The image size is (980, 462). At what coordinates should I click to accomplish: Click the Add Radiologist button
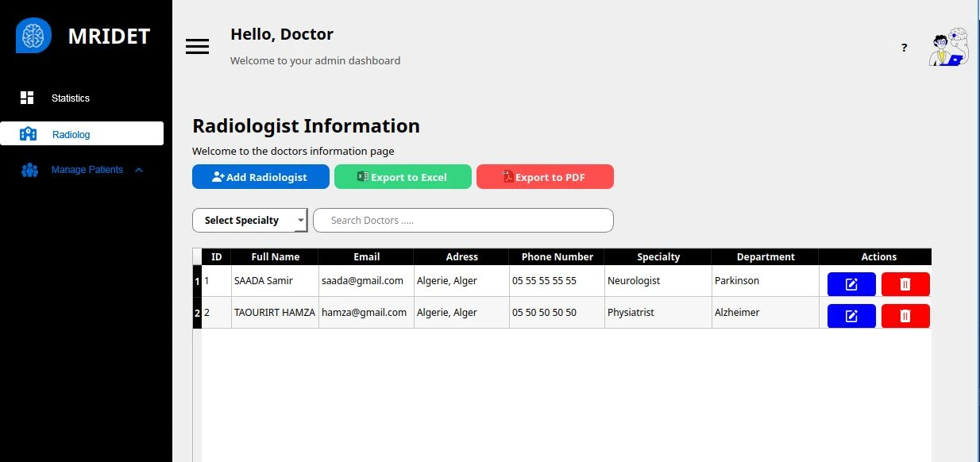point(260,176)
